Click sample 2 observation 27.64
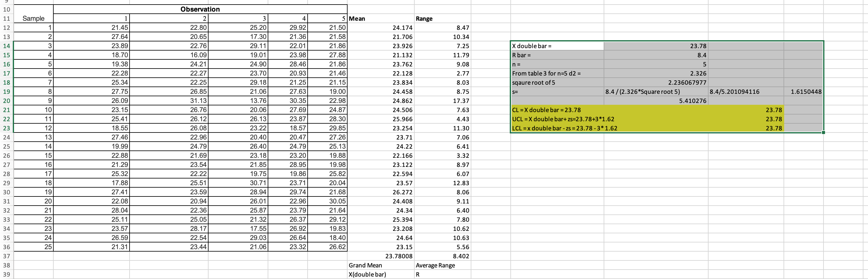Viewport: 868px width, 279px height. coord(91,37)
